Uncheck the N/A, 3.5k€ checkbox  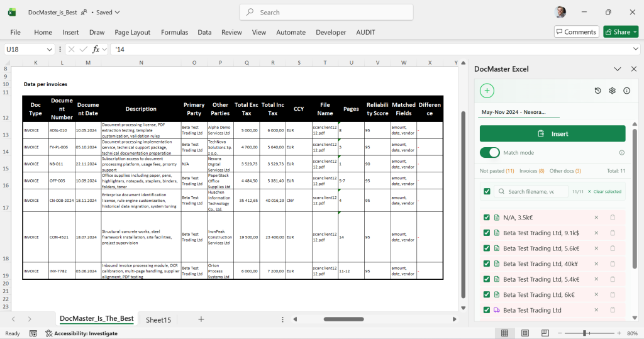pos(487,218)
